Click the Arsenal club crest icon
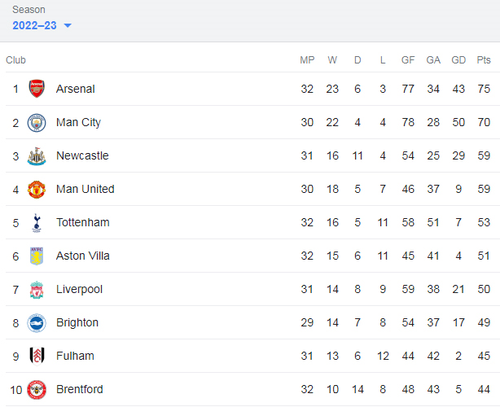500x407 pixels. [x=37, y=89]
